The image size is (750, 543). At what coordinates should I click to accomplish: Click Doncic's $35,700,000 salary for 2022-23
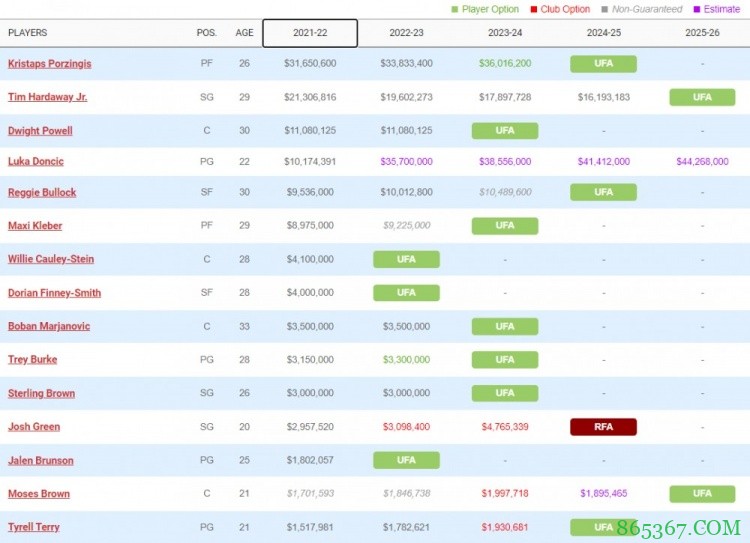coord(406,161)
